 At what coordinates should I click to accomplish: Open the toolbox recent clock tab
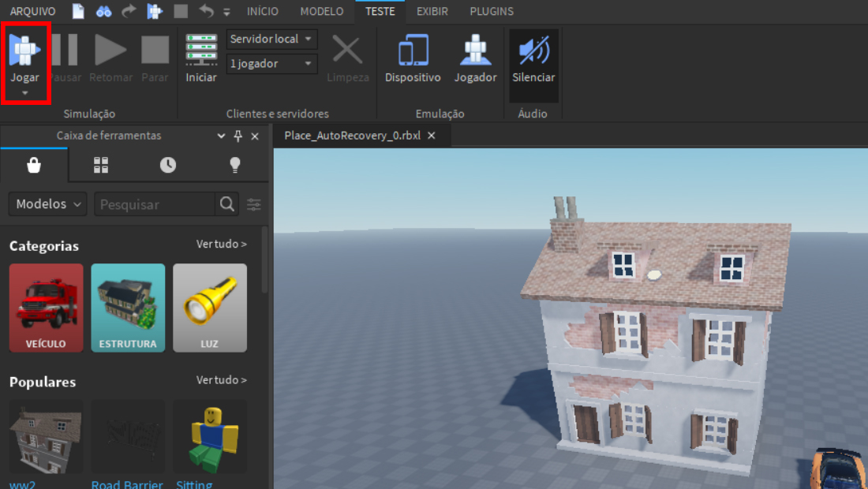coord(168,165)
